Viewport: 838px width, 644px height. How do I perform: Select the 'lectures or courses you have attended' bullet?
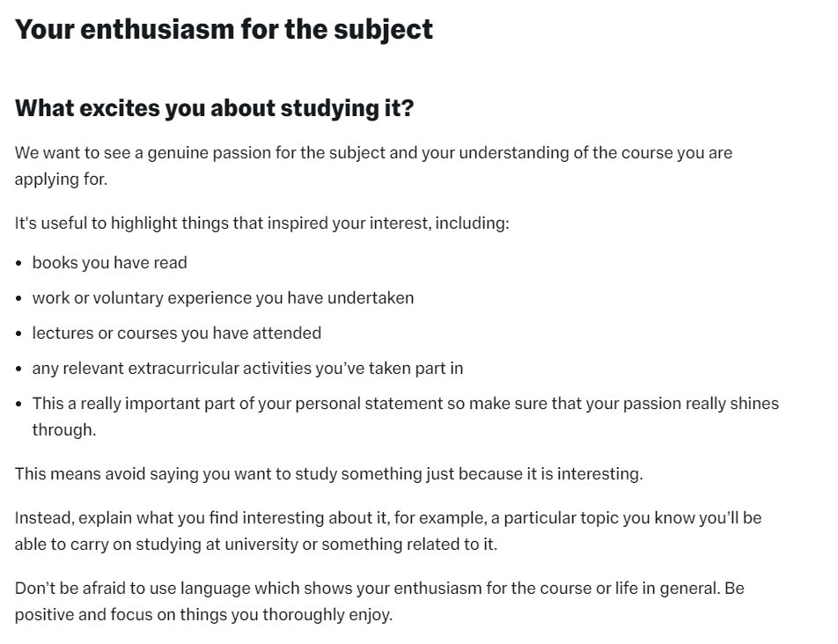[x=176, y=333]
